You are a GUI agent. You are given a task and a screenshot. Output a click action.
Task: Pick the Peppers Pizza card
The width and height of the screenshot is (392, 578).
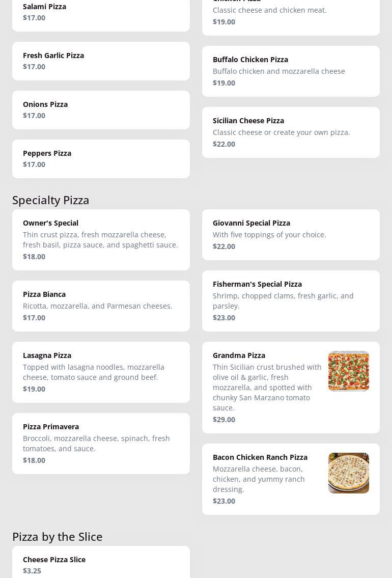tap(101, 159)
